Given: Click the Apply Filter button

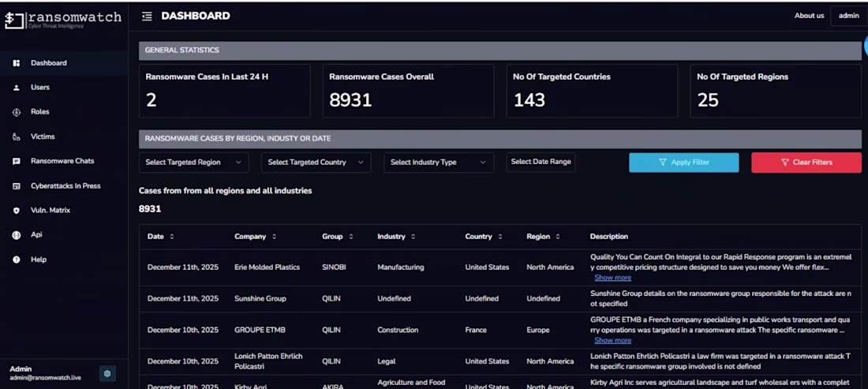Looking at the screenshot, I should coord(683,163).
